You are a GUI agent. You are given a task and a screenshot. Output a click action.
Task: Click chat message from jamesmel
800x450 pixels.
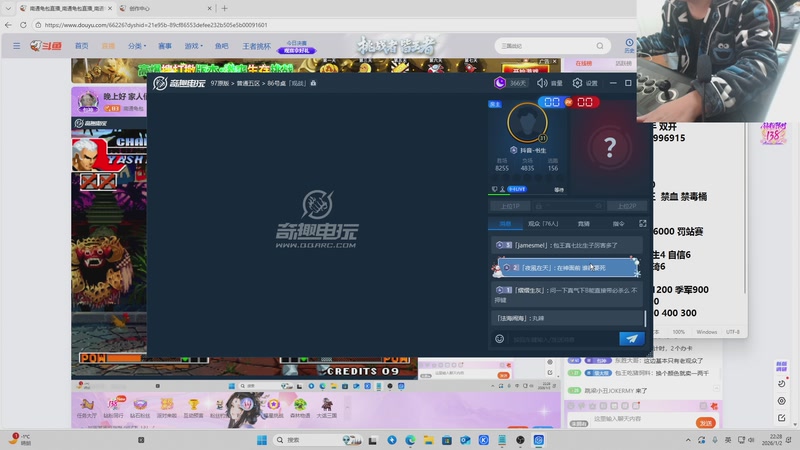click(x=566, y=245)
